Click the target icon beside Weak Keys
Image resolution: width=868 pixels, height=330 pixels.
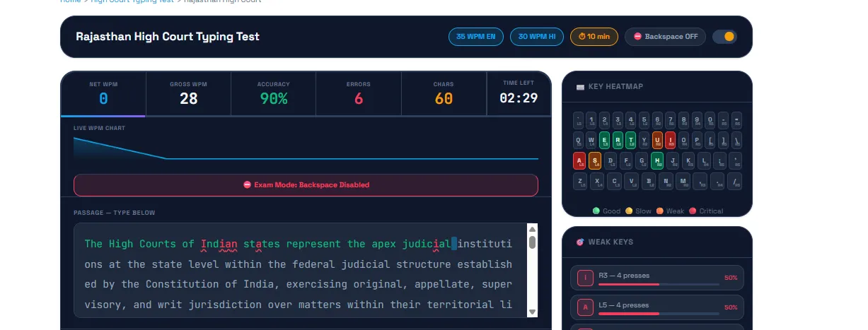pos(580,242)
